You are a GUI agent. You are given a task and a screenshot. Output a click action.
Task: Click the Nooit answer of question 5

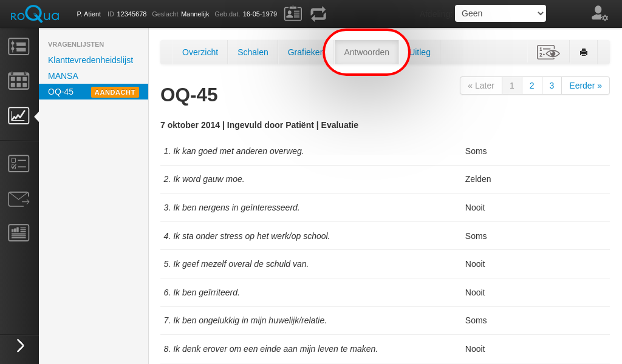(x=475, y=264)
